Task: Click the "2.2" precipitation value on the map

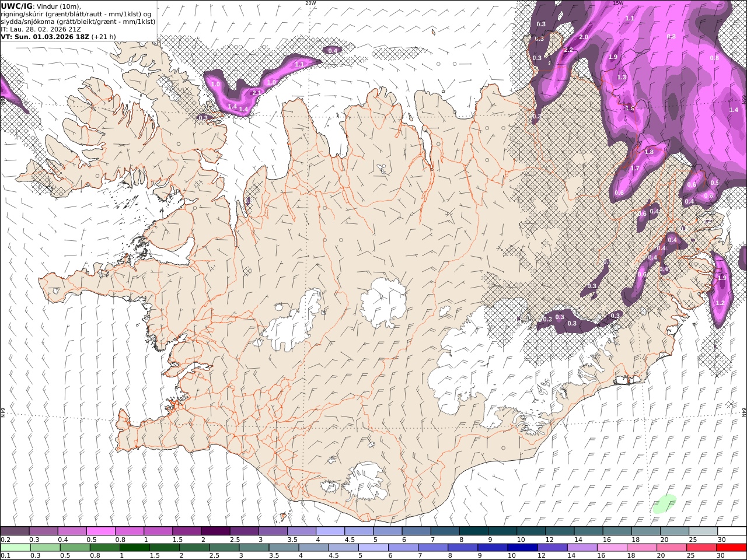Action: coord(568,50)
